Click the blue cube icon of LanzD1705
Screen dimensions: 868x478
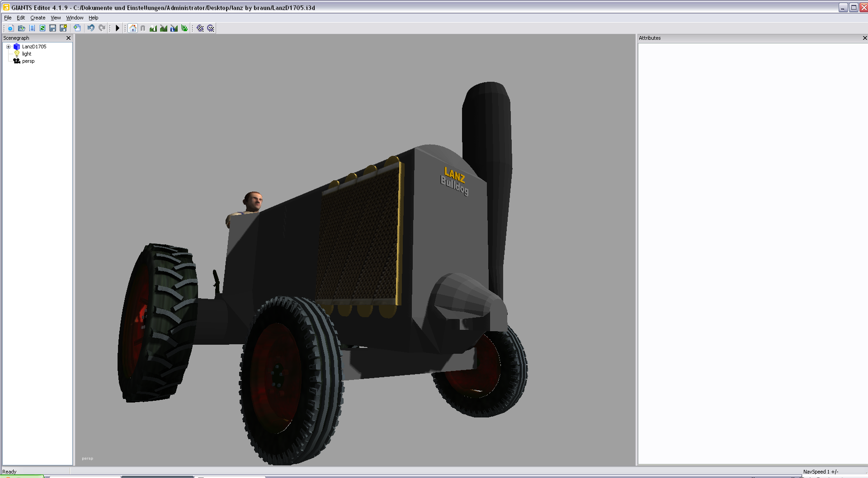(x=17, y=47)
